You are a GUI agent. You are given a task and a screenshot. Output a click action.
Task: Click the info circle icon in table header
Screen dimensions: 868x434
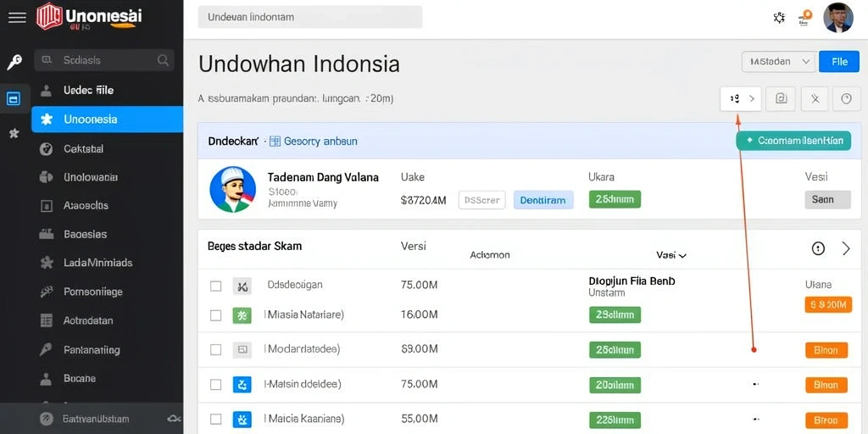(818, 248)
